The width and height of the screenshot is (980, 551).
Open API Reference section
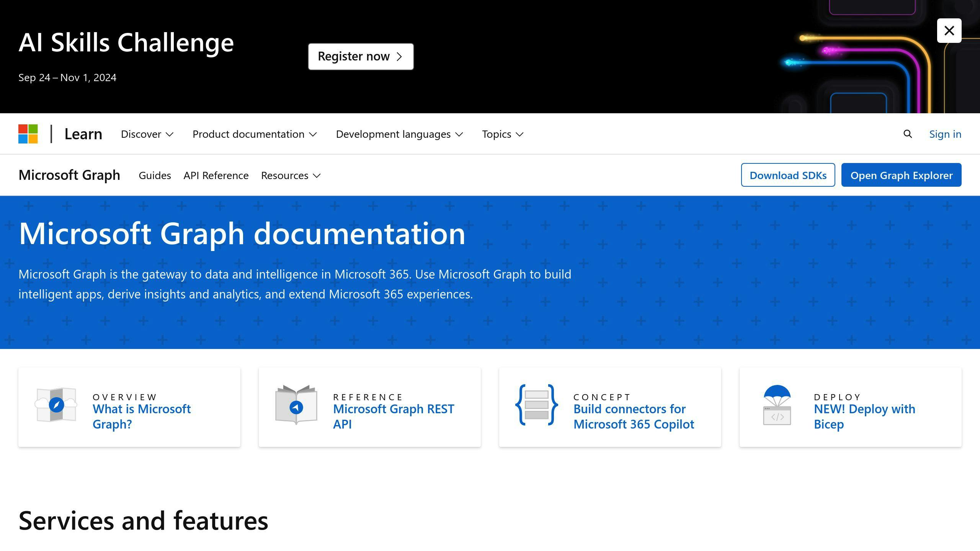coord(216,175)
